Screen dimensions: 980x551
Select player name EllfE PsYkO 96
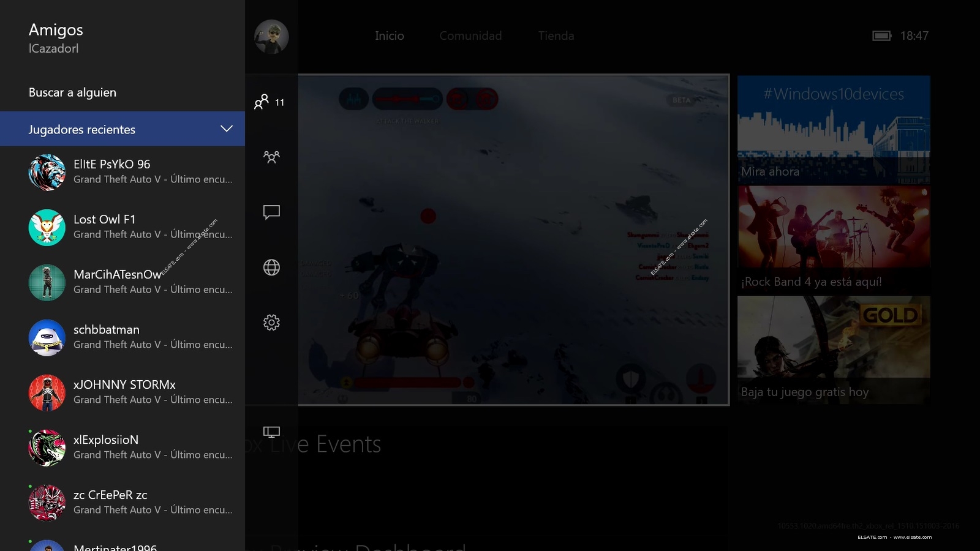(x=112, y=164)
